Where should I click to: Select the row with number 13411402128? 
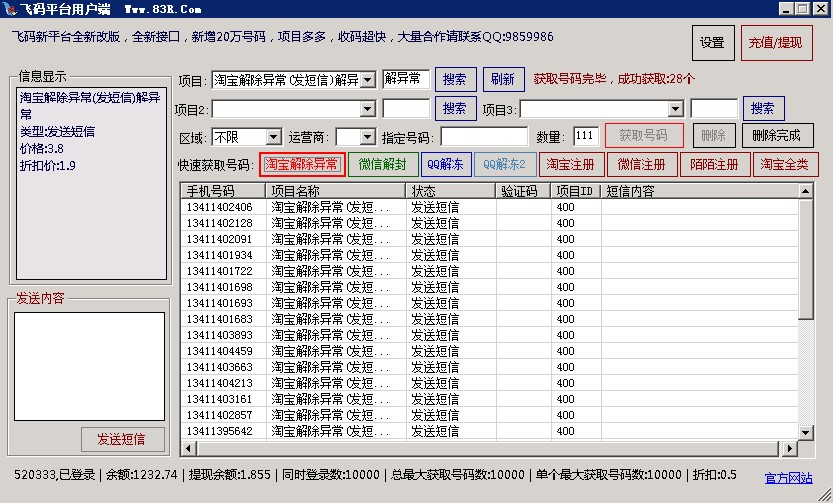(x=489, y=223)
